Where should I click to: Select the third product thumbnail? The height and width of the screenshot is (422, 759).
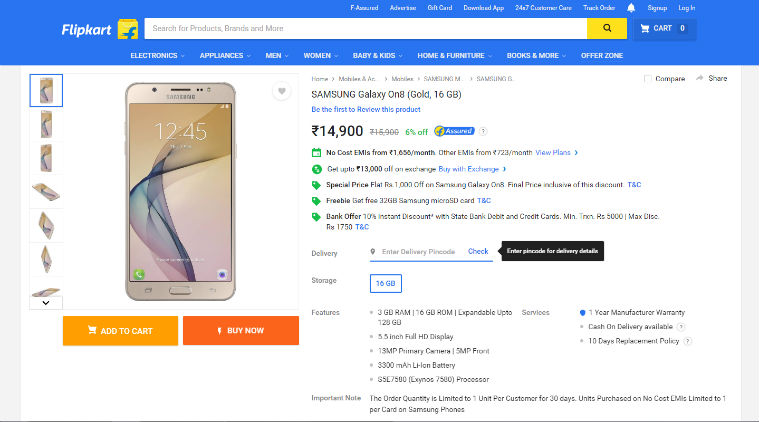click(x=46, y=158)
